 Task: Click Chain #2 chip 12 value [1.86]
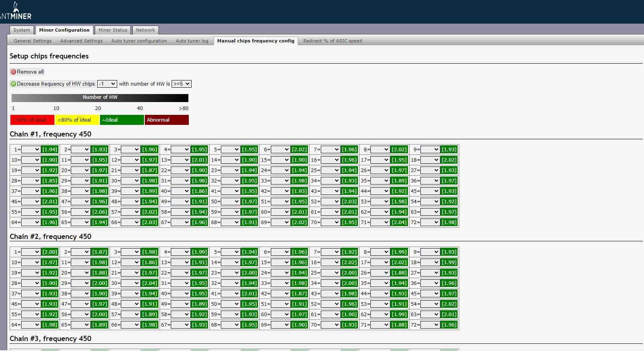click(150, 263)
